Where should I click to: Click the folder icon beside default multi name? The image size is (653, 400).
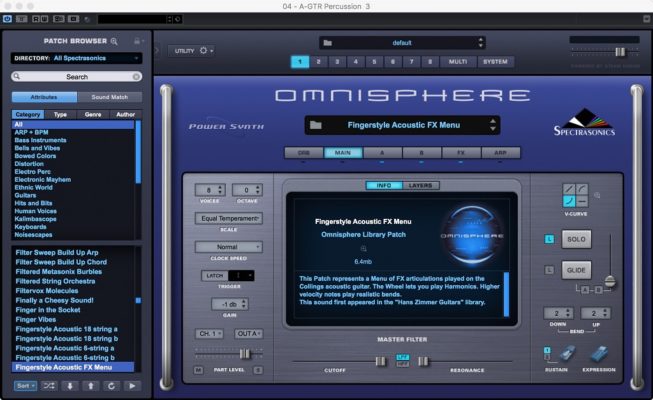click(x=328, y=43)
